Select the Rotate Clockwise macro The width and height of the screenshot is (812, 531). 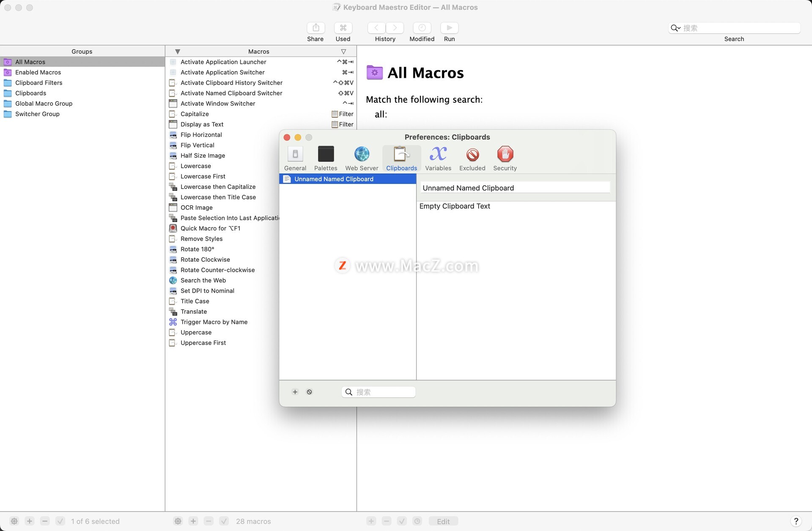(x=222, y=260)
